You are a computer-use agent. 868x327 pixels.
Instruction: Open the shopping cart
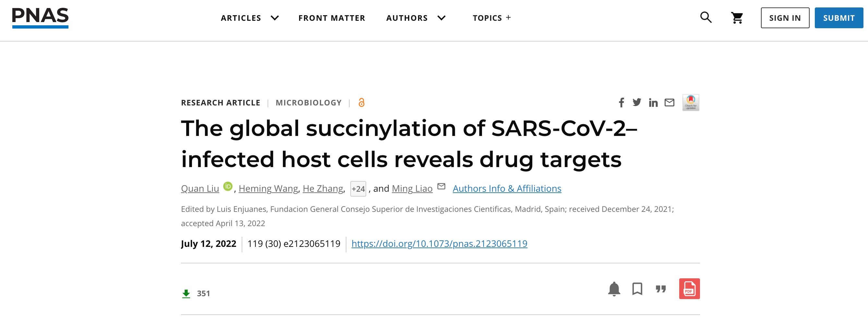pyautogui.click(x=737, y=18)
